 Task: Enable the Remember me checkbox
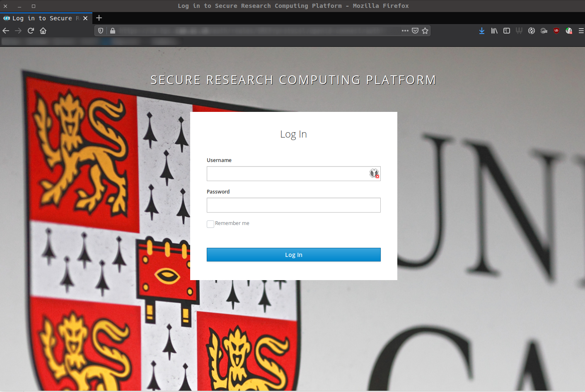coord(210,224)
